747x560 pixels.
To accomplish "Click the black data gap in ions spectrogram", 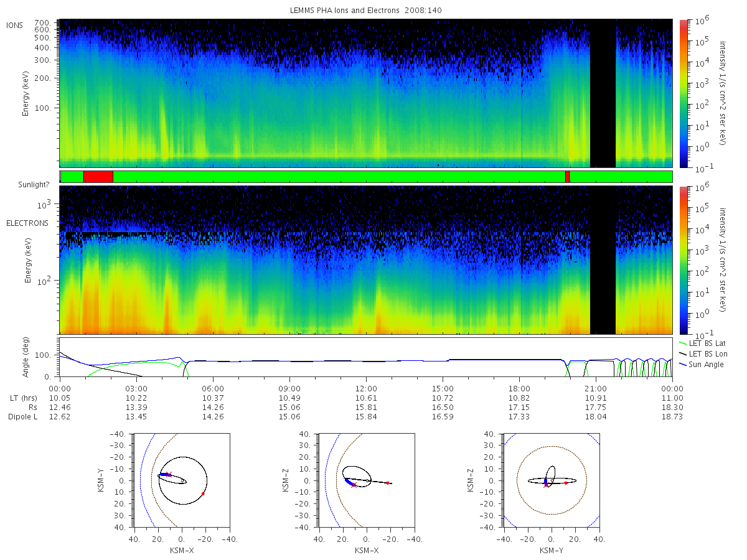I will click(603, 93).
